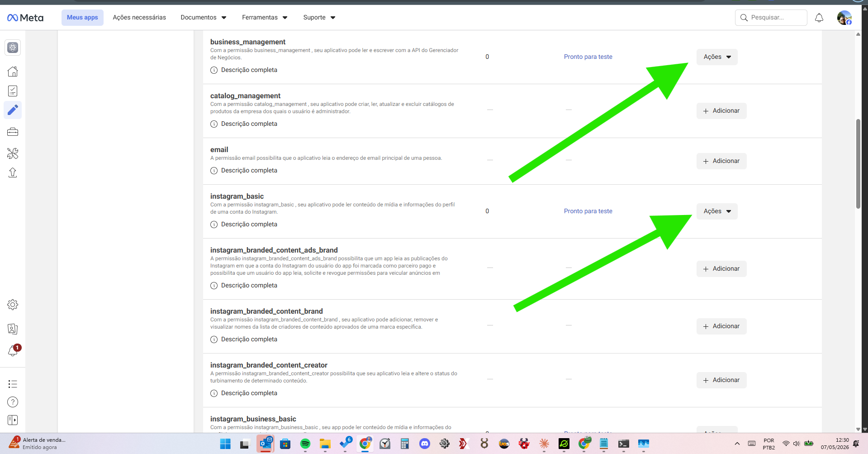
Task: Open Outlook from the taskbar
Action: [266, 444]
